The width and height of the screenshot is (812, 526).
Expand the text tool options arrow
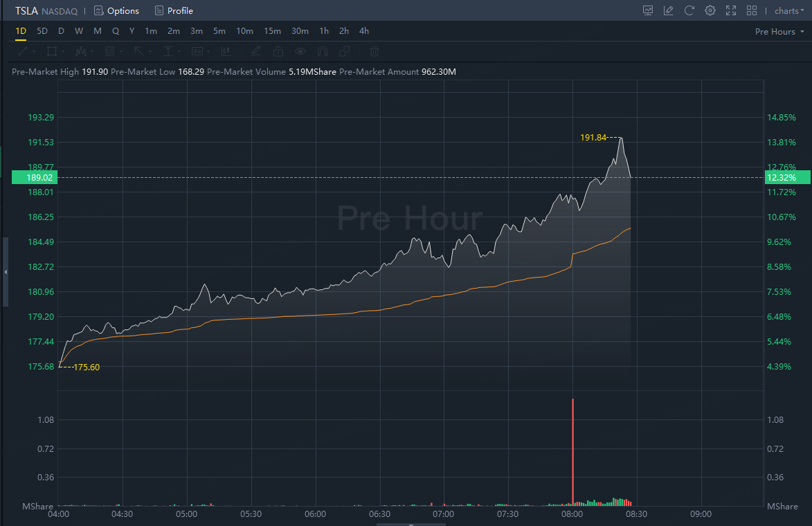click(208, 52)
